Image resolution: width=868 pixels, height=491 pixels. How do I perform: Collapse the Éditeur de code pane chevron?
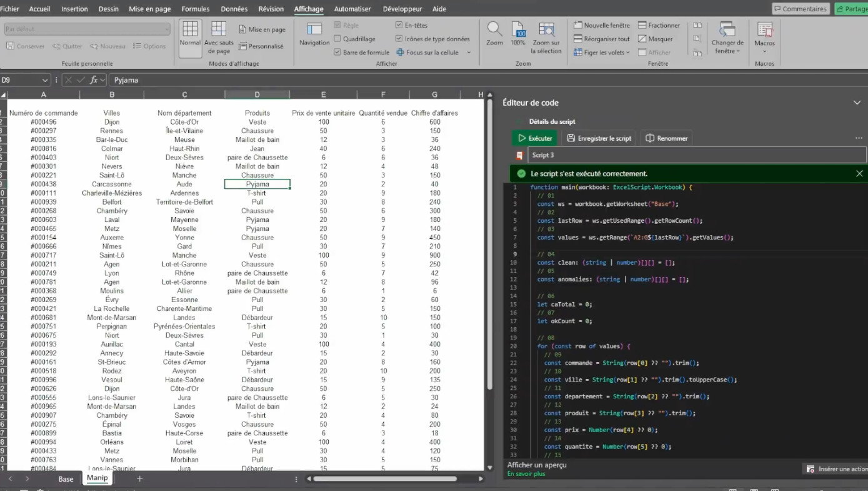pyautogui.click(x=857, y=103)
